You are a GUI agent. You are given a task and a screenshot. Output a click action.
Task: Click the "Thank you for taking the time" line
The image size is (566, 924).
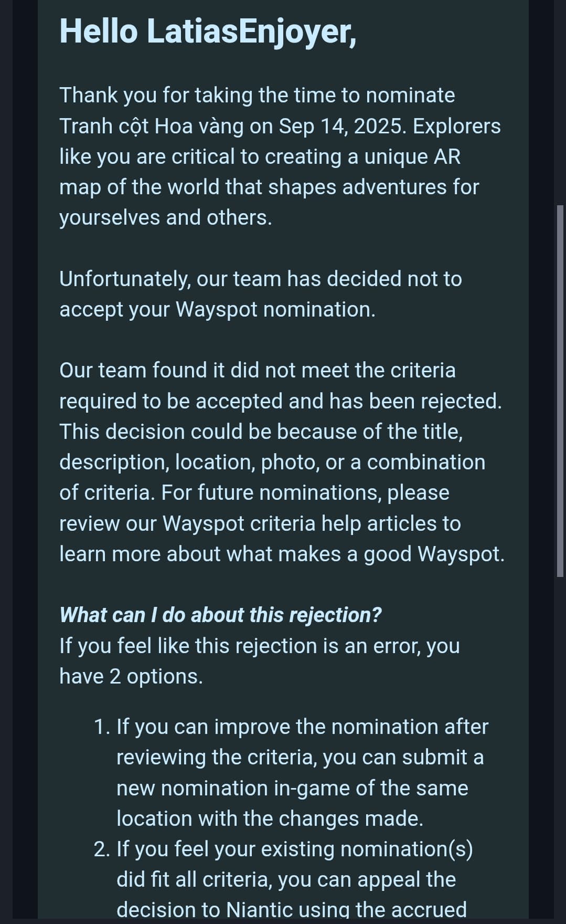point(257,95)
